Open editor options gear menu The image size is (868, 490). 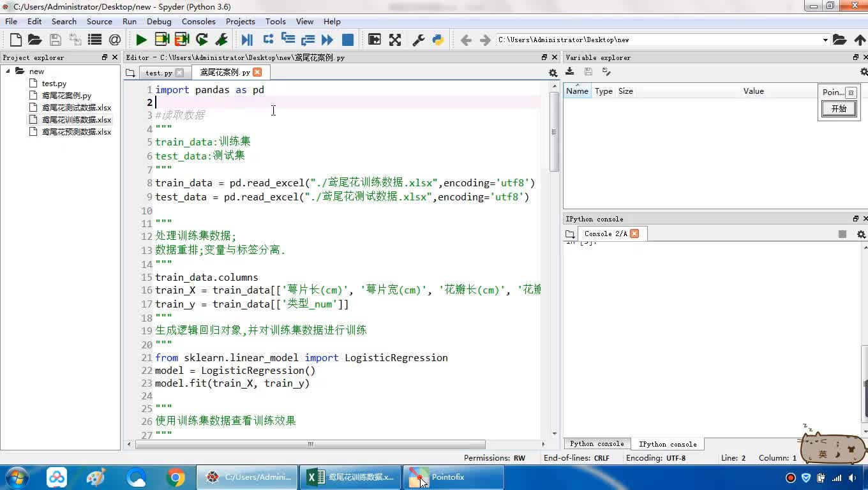point(553,73)
